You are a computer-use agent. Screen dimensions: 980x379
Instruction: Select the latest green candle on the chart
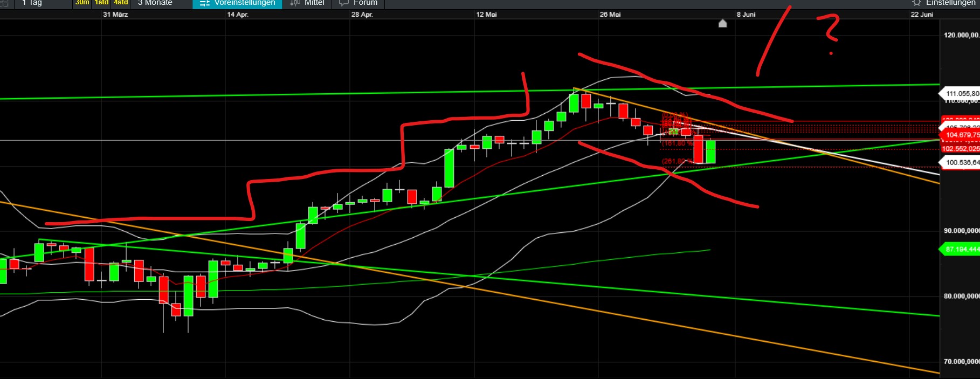(710, 152)
